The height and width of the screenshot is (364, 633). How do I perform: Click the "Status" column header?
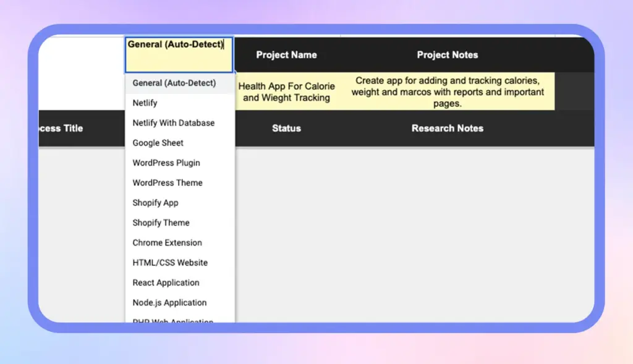coord(286,129)
